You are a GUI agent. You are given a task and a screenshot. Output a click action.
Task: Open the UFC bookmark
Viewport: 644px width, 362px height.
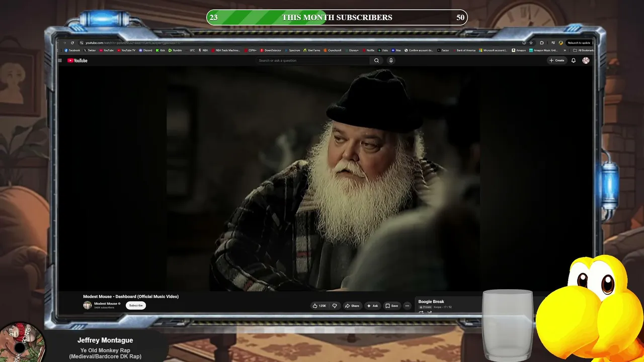tap(191, 50)
